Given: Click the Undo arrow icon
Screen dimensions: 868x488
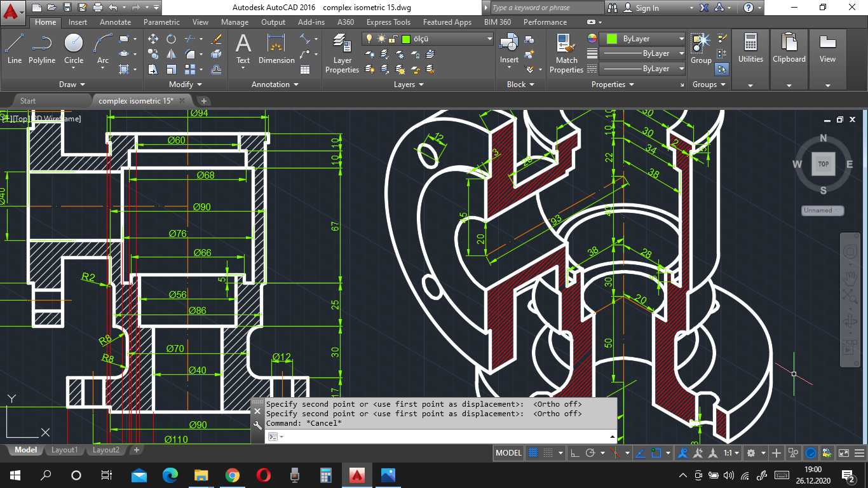Looking at the screenshot, I should click(x=112, y=8).
